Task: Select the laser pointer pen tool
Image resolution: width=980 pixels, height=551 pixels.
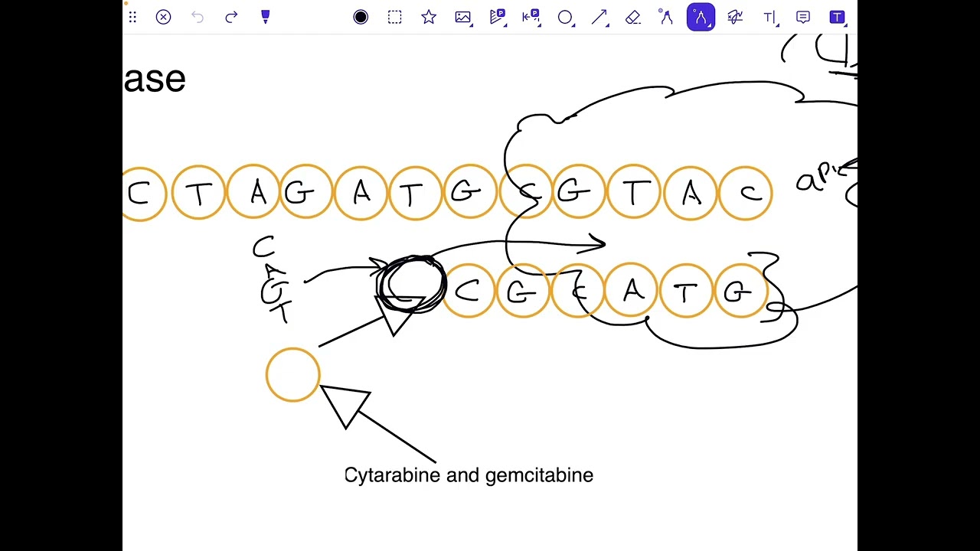Action: (x=666, y=17)
